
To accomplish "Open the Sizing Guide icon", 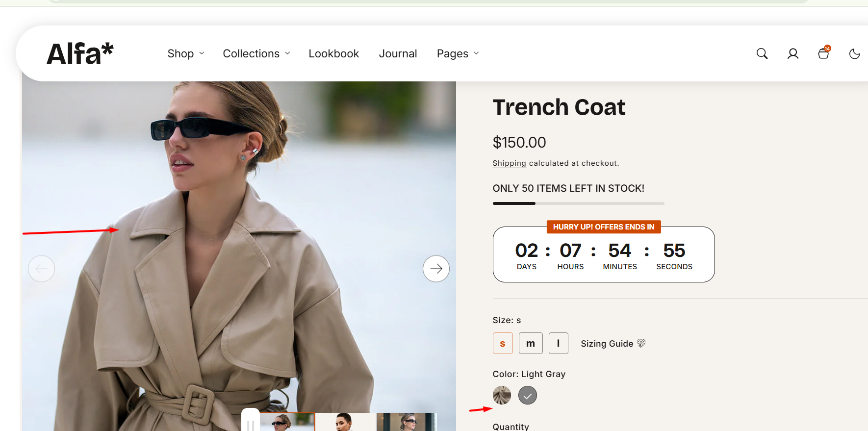I will [641, 343].
